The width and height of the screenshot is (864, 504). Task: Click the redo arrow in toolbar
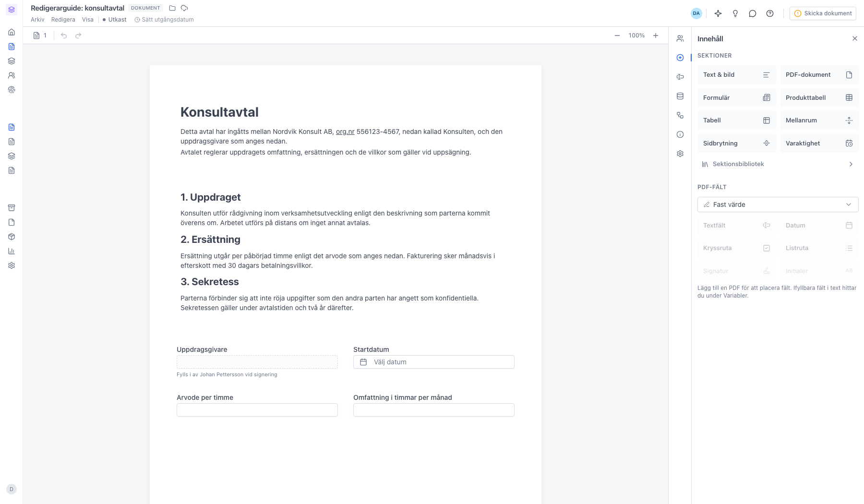click(x=78, y=36)
